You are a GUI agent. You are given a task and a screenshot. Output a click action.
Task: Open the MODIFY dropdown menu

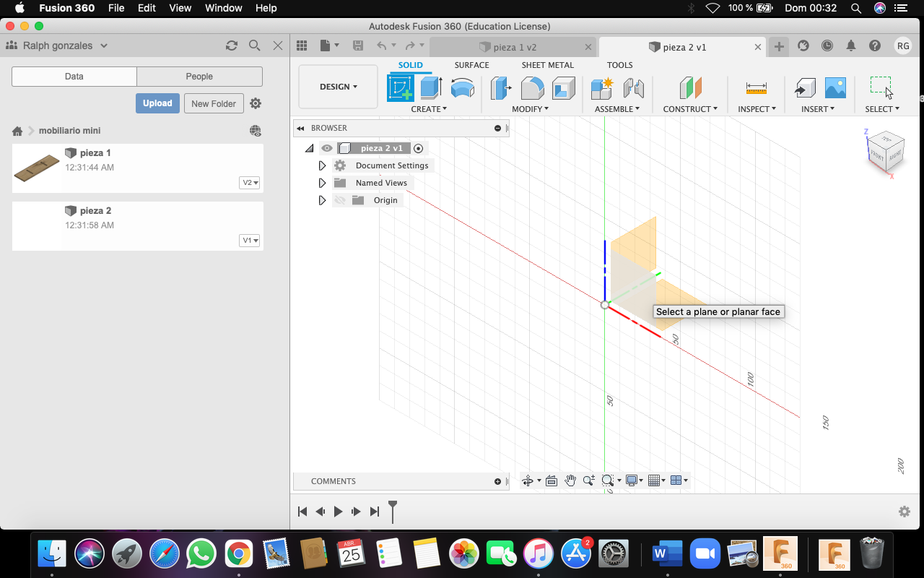(x=530, y=109)
